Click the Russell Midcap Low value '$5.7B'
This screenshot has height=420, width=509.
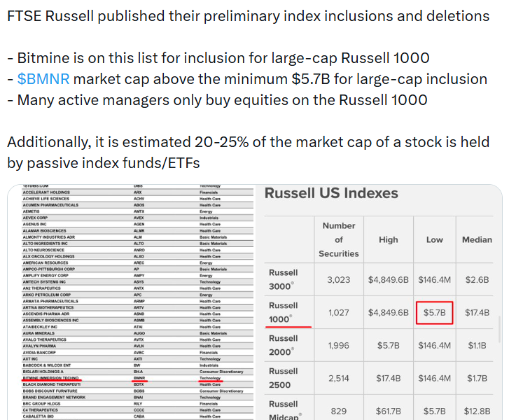[434, 411]
